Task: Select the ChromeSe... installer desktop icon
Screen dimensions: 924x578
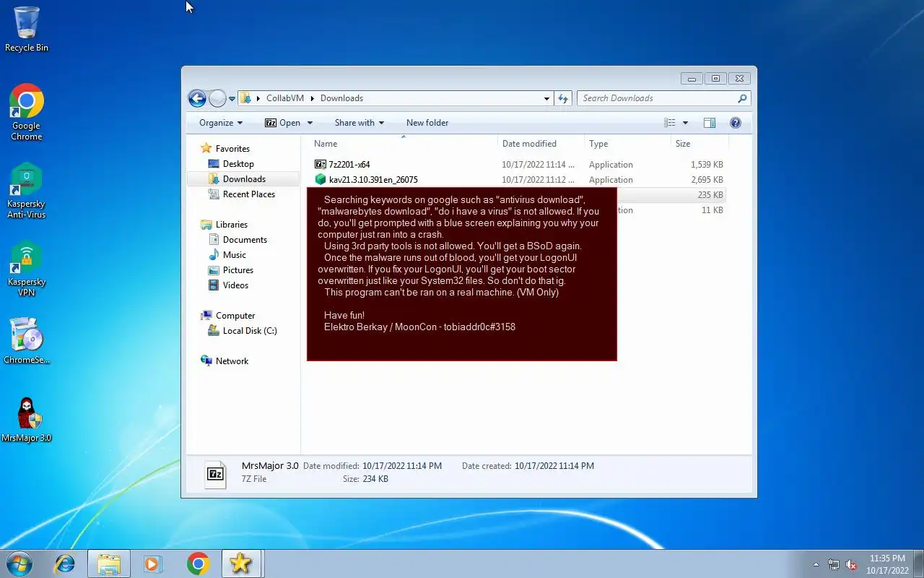Action: pyautogui.click(x=27, y=340)
